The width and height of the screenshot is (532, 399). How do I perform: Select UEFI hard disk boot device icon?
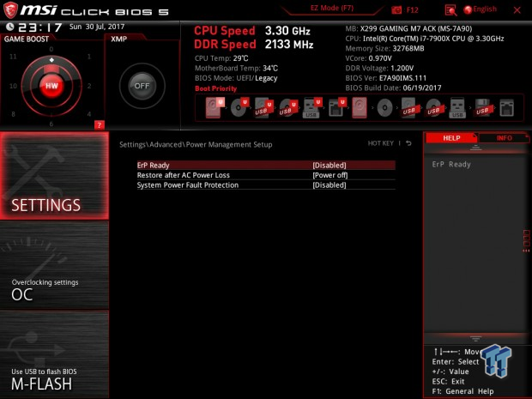(x=215, y=107)
